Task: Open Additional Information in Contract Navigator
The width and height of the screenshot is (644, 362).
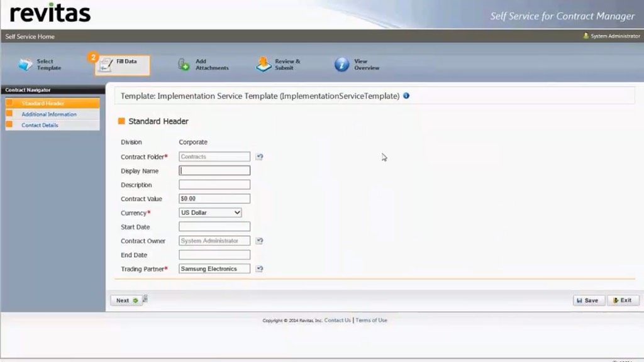Action: tap(49, 114)
